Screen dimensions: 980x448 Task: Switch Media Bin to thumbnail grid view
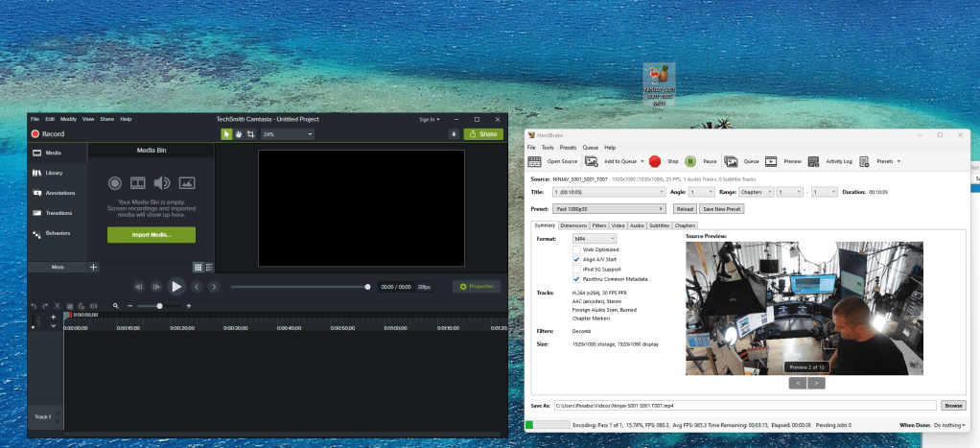(x=198, y=268)
